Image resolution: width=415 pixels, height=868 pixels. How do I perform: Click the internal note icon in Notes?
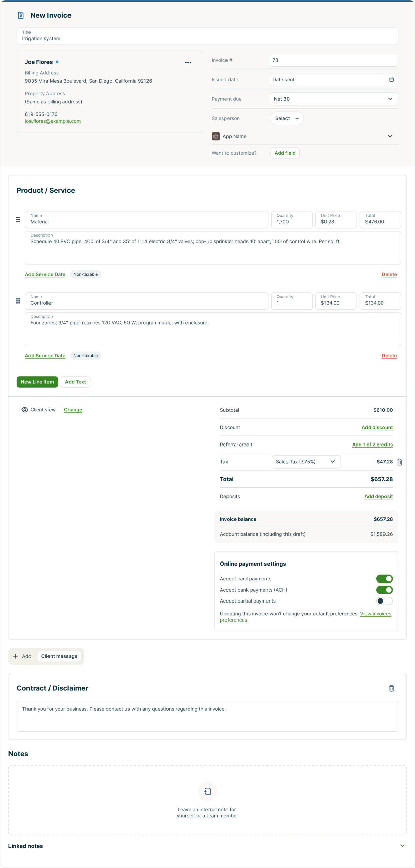tap(207, 791)
